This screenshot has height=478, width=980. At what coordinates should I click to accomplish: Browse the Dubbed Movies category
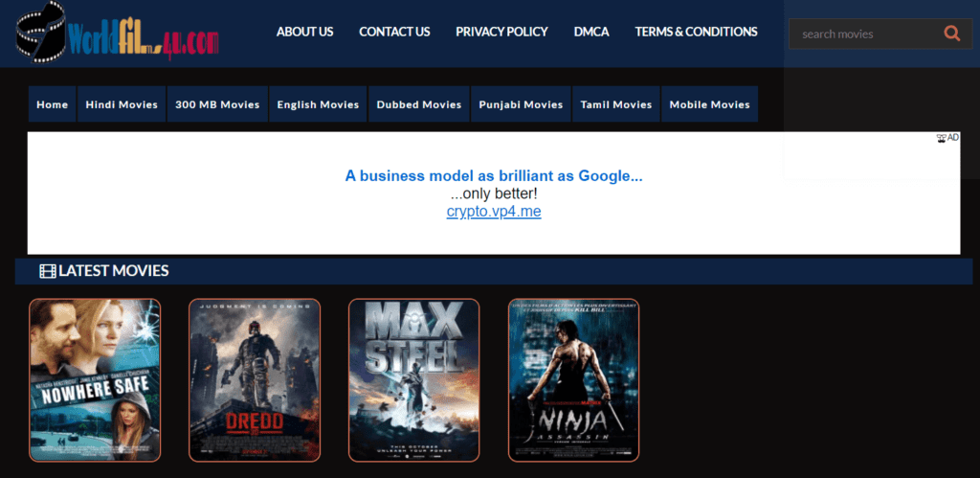click(419, 104)
